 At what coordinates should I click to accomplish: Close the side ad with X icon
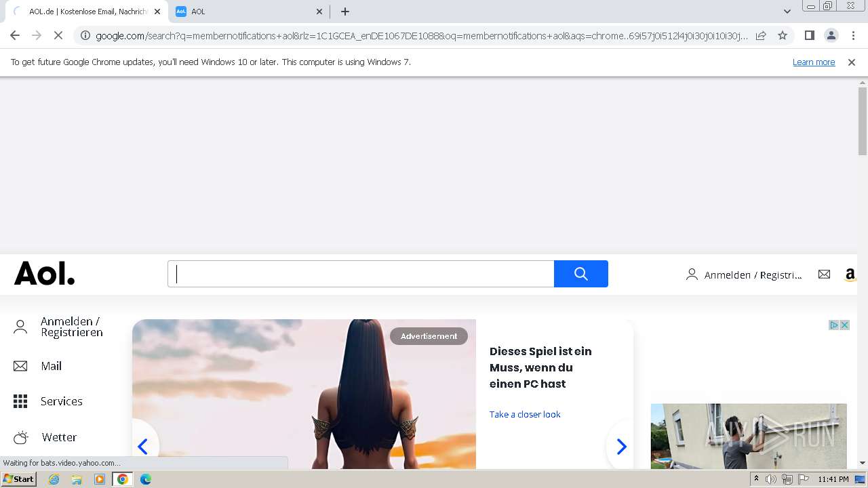point(845,325)
